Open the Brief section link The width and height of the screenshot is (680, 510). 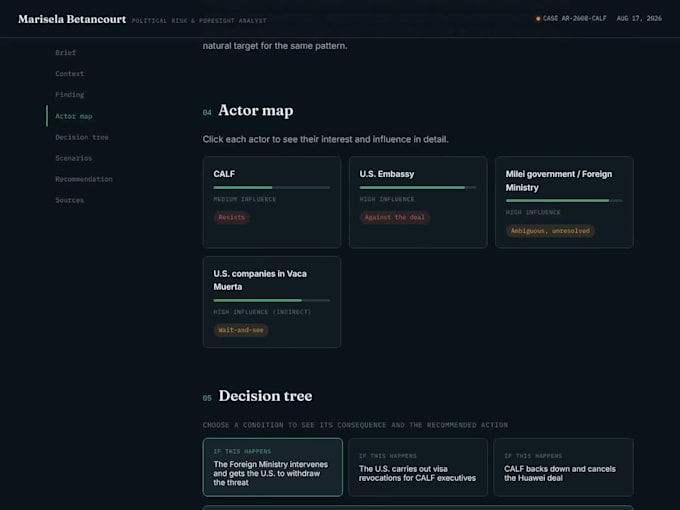click(x=65, y=52)
